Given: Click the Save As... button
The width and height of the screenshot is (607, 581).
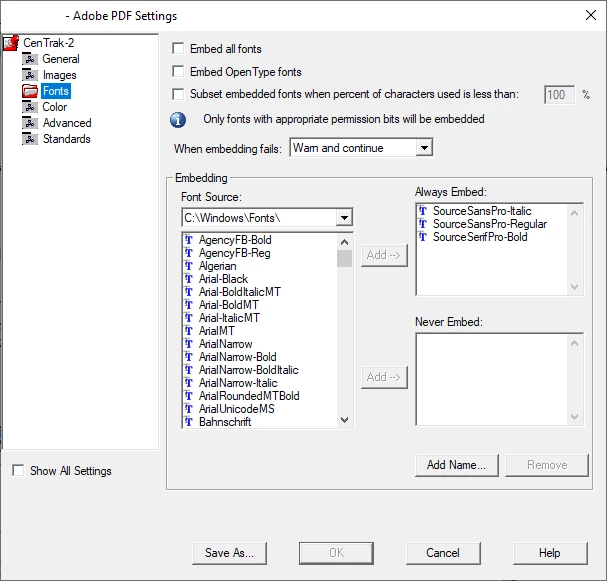Looking at the screenshot, I should pyautogui.click(x=229, y=553).
